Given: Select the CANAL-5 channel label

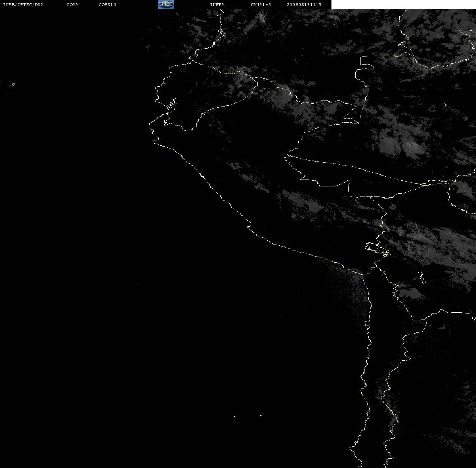Looking at the screenshot, I should [261, 4].
